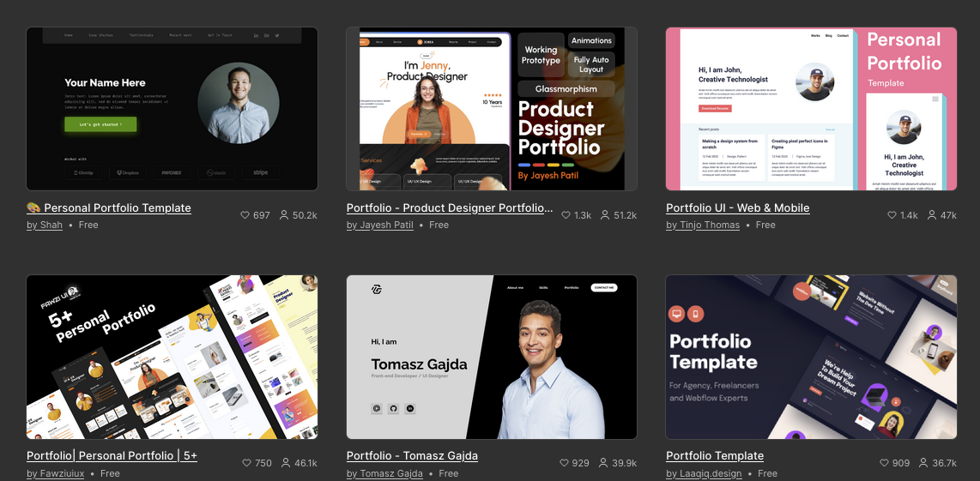Click the user icon beside 36.7k
The width and height of the screenshot is (980, 481).
(x=923, y=463)
